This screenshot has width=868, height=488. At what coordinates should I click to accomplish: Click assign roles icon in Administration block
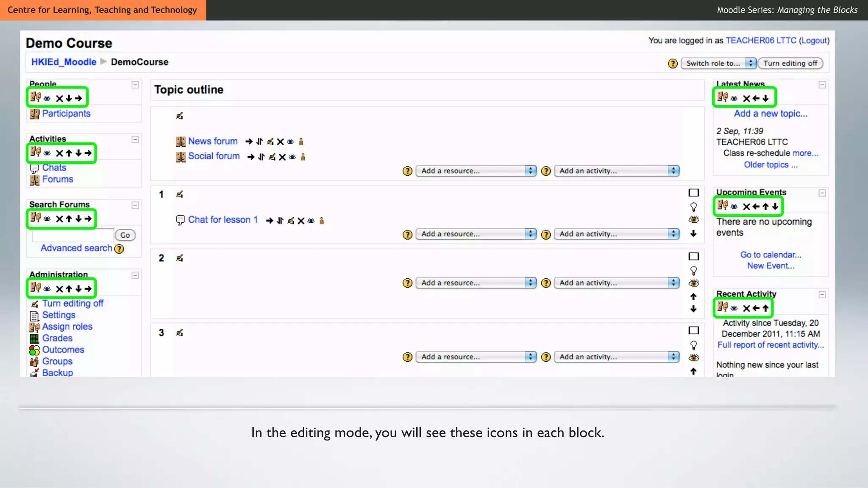click(36, 288)
